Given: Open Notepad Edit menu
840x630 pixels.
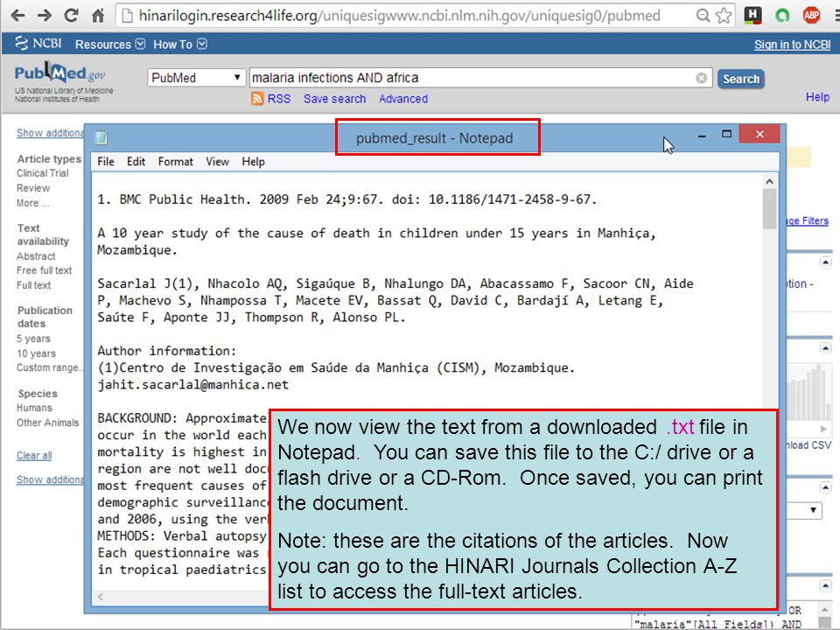Looking at the screenshot, I should point(136,162).
